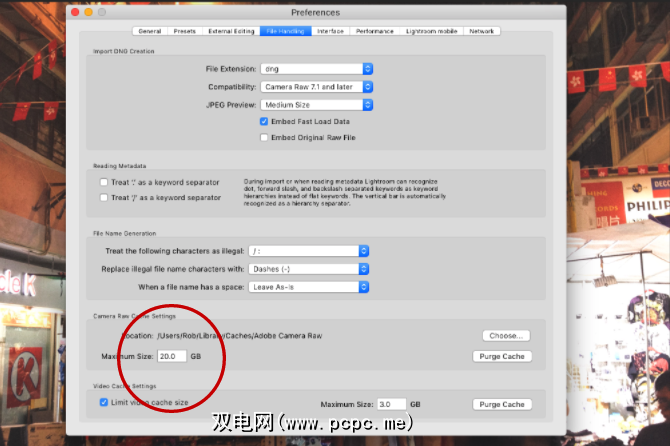Open the Compatibility dropdown

(x=317, y=87)
